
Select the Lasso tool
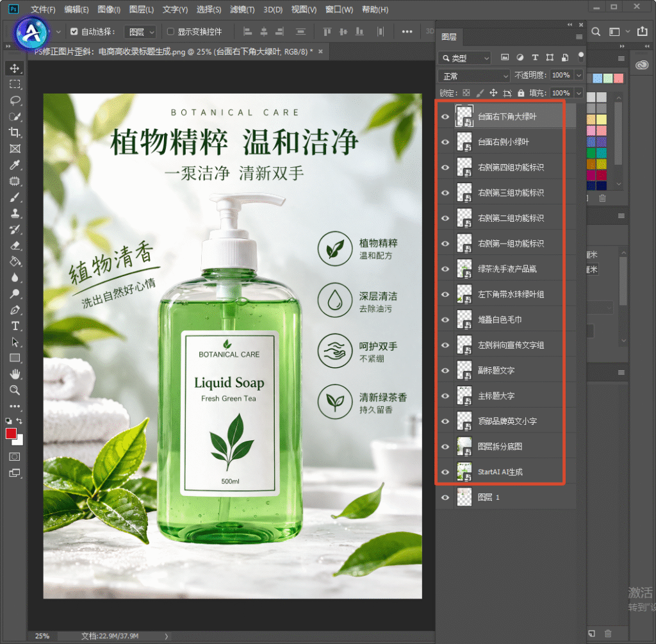tap(15, 101)
